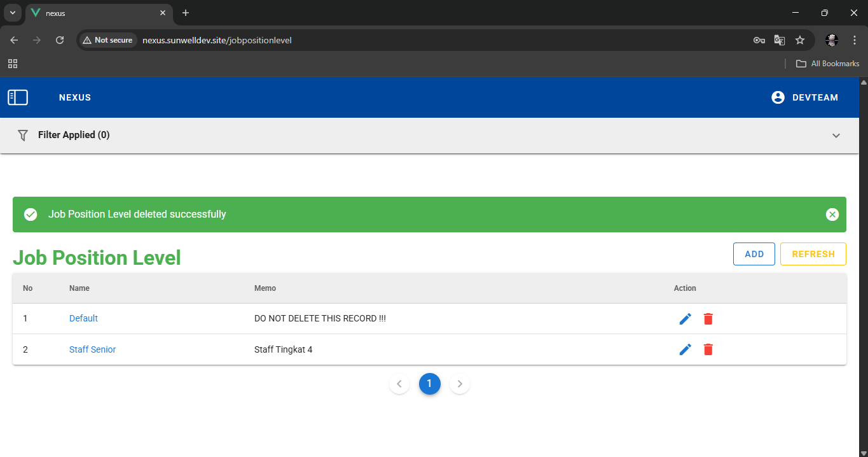Toggle the sidebar navigation panel icon
Screen dimensions: 868x457
pos(18,97)
